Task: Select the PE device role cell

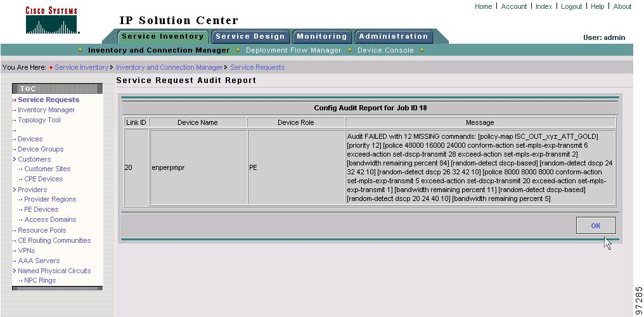Action: 296,167
